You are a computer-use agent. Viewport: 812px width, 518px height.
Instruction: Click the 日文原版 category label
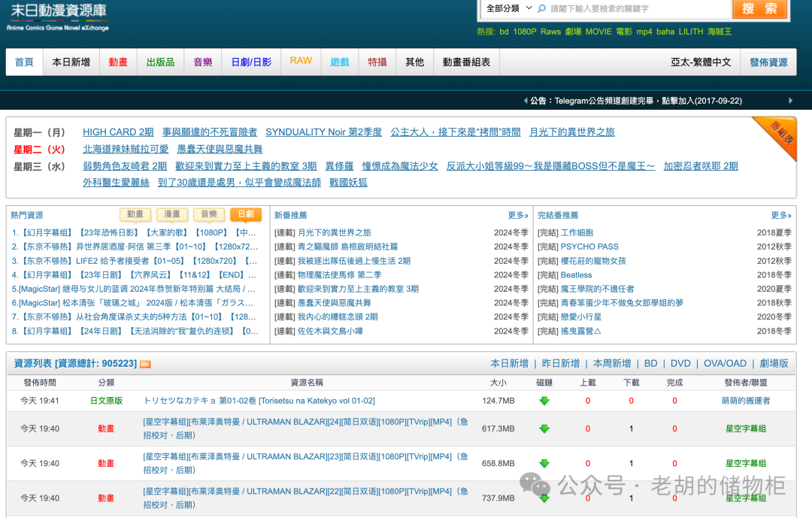(x=106, y=401)
